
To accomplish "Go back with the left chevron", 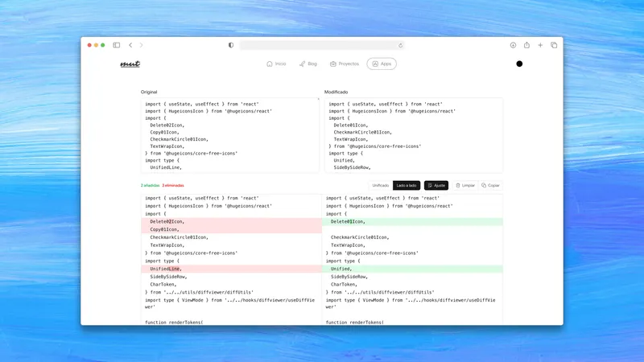I will pyautogui.click(x=130, y=45).
